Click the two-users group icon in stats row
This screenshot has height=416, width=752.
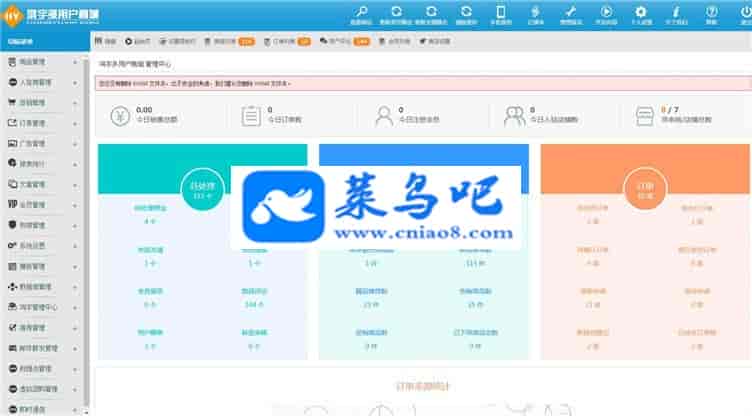coord(515,116)
